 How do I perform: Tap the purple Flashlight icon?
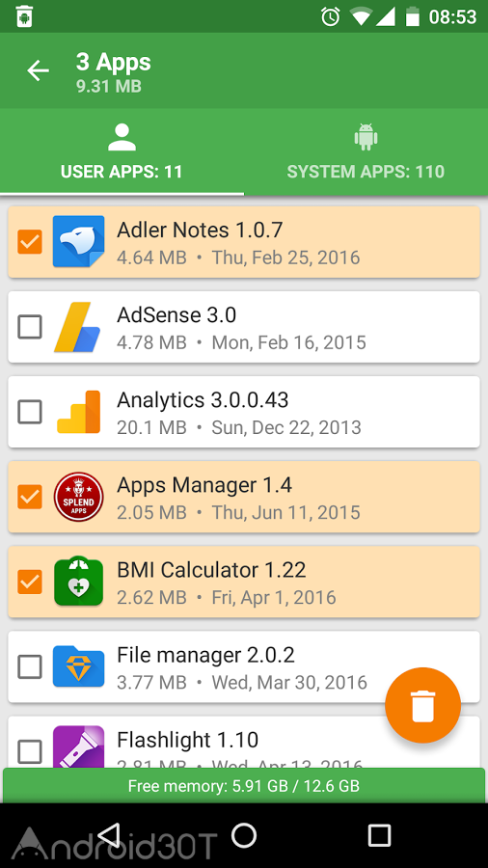pyautogui.click(x=78, y=746)
